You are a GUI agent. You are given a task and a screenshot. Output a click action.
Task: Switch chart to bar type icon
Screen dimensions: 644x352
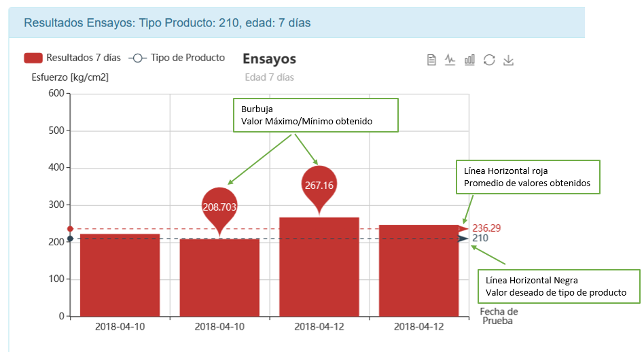[x=469, y=60]
